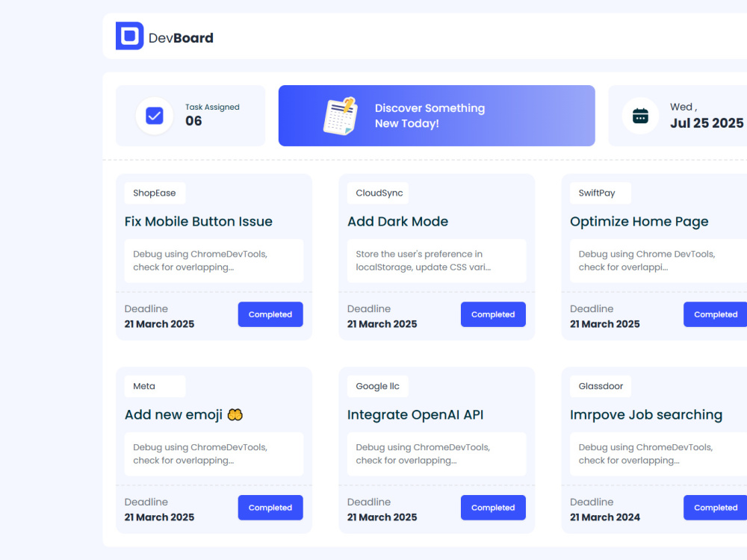The image size is (747, 560).
Task: Select the SwiftPay tag
Action: [x=601, y=193]
